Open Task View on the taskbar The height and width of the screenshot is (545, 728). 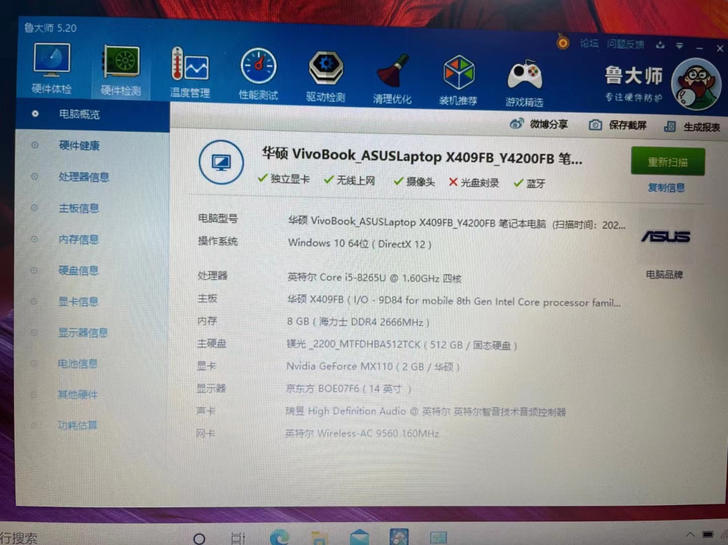click(237, 539)
